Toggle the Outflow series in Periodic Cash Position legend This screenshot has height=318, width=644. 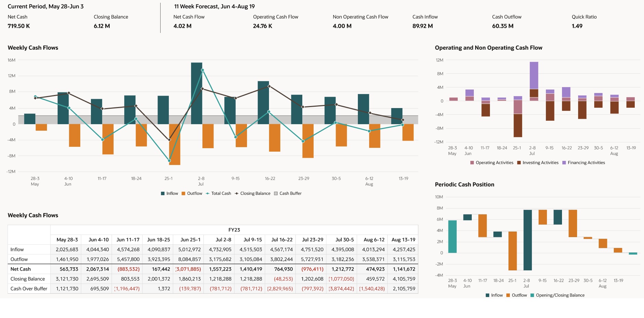507,295
